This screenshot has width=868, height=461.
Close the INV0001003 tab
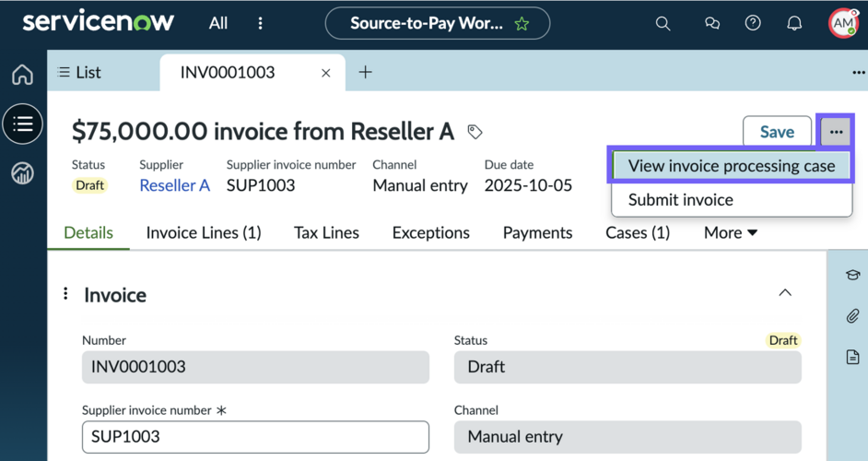point(326,73)
